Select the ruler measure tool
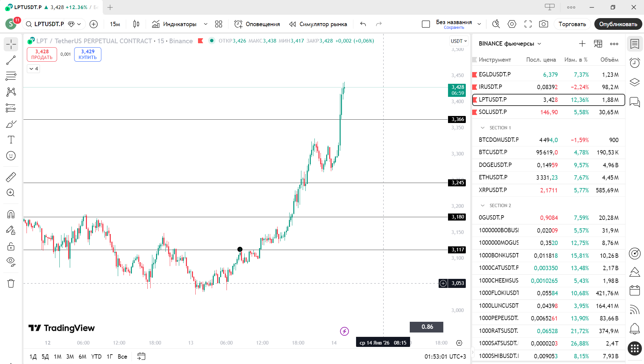 click(11, 177)
